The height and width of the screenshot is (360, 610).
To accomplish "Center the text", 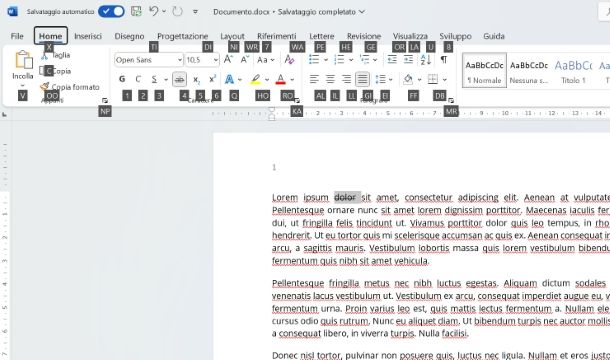I will click(x=330, y=79).
